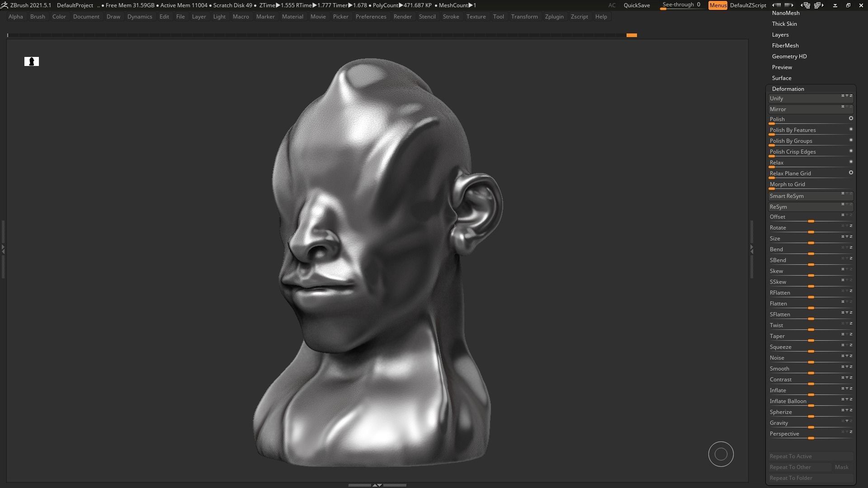Screen dimensions: 868x488
Task: Collapse the Deformation subpalette
Action: [x=788, y=89]
